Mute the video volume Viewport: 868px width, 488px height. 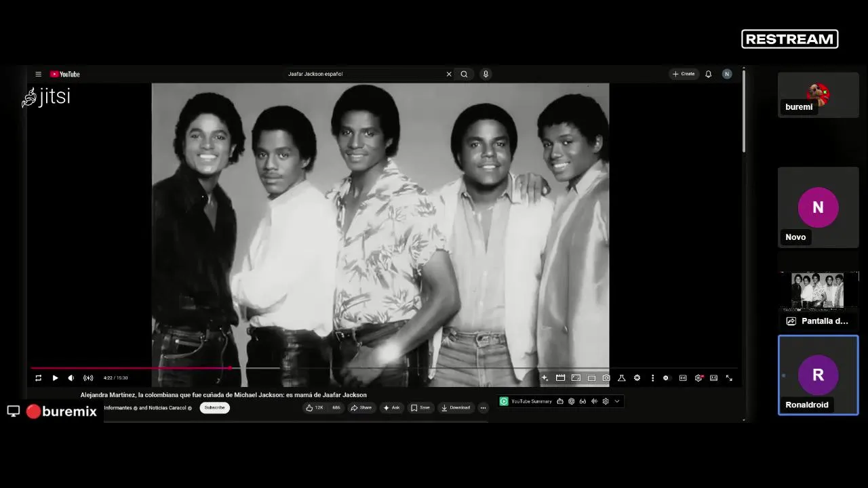[71, 378]
